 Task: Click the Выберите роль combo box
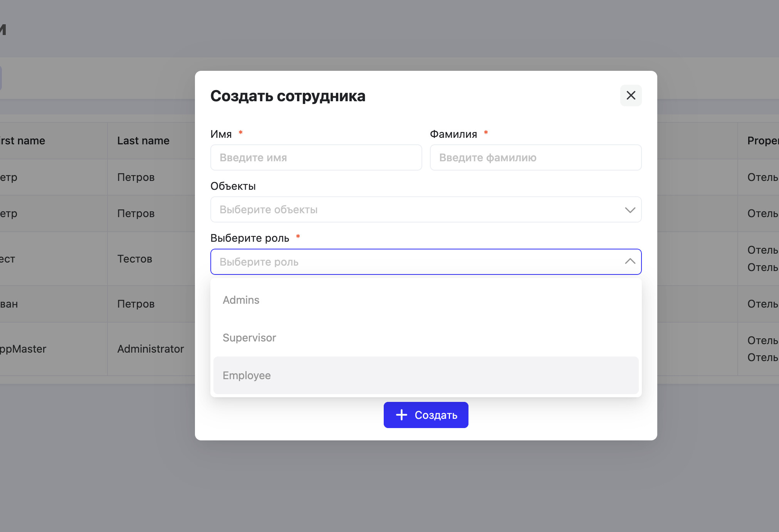426,262
